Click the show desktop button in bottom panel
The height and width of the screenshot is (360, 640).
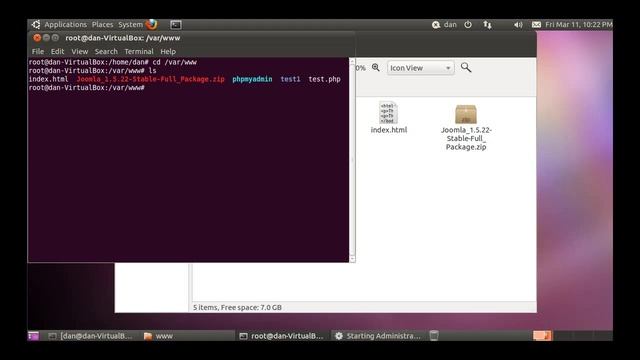[x=33, y=336]
